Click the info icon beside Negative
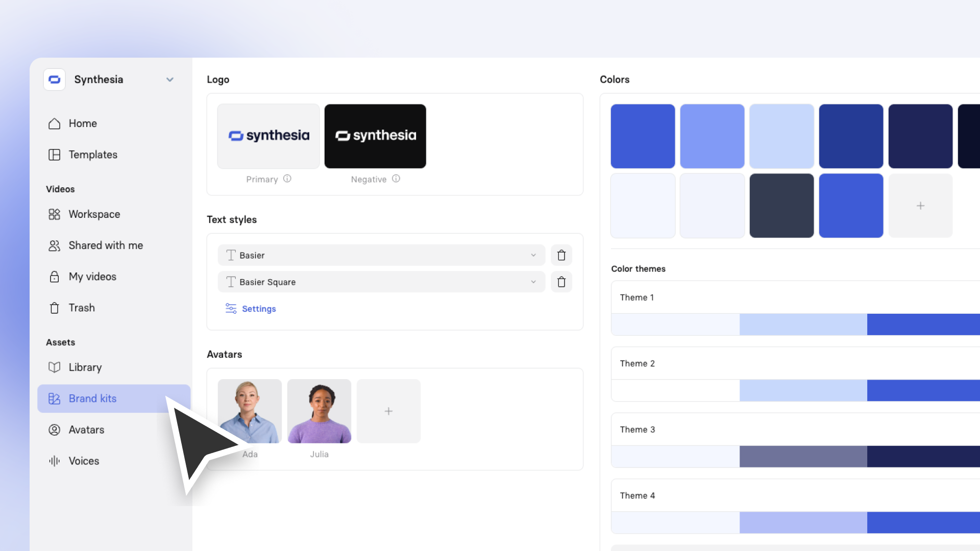 (396, 179)
